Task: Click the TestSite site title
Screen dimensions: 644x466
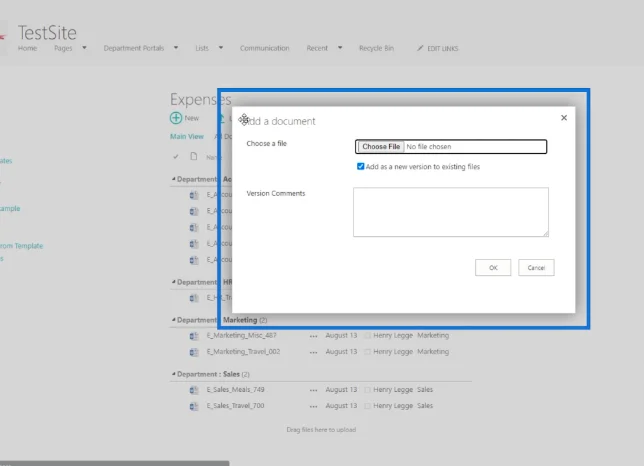Action: click(47, 33)
